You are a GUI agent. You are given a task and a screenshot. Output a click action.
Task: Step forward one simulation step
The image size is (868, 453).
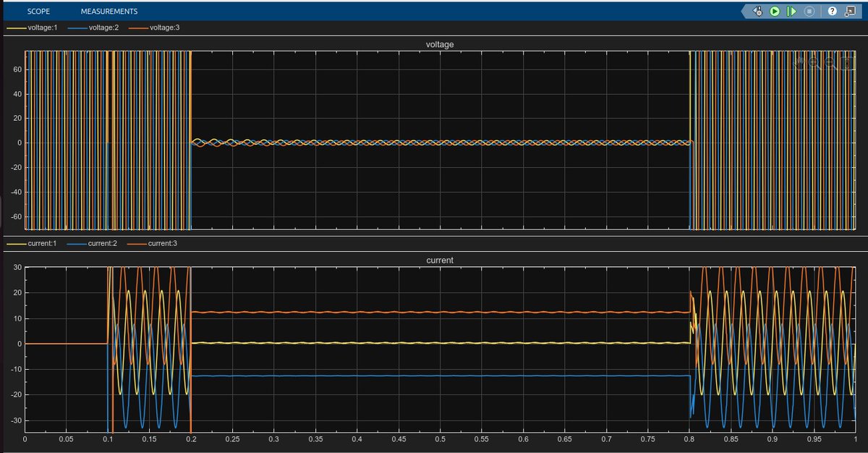791,11
